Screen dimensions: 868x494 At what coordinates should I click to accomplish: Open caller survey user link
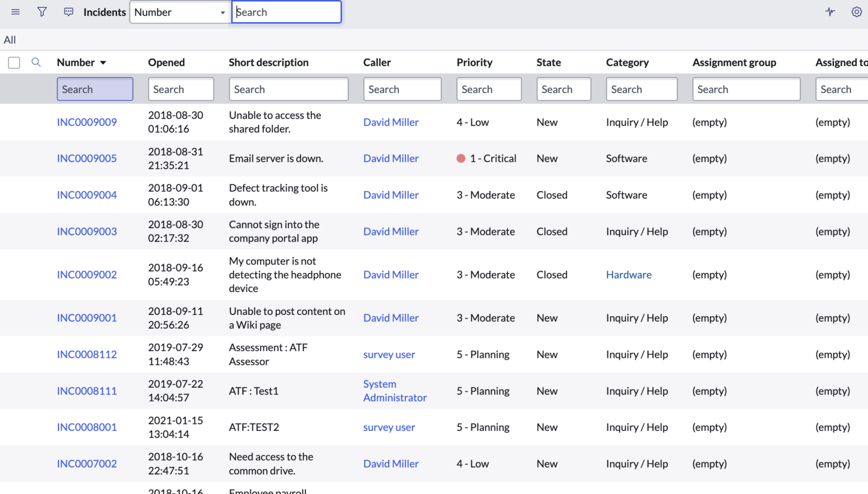[x=389, y=354]
